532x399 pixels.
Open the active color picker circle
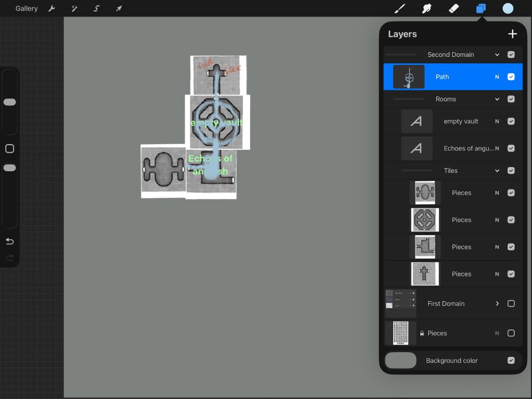coord(508,9)
